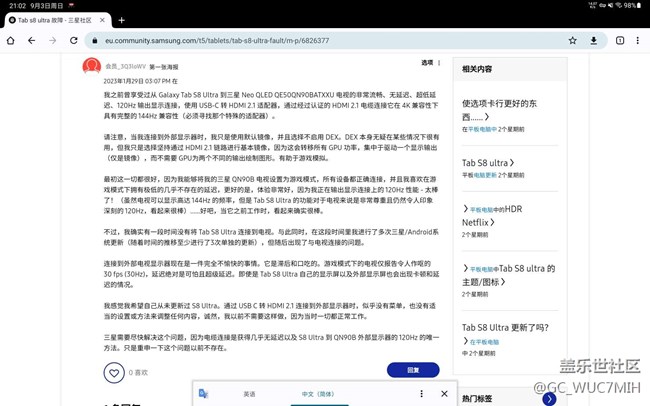Open the browser home page

(10, 41)
